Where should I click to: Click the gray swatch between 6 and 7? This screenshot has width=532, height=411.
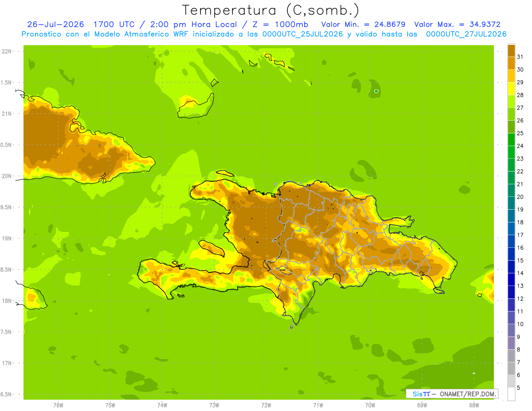click(x=511, y=368)
